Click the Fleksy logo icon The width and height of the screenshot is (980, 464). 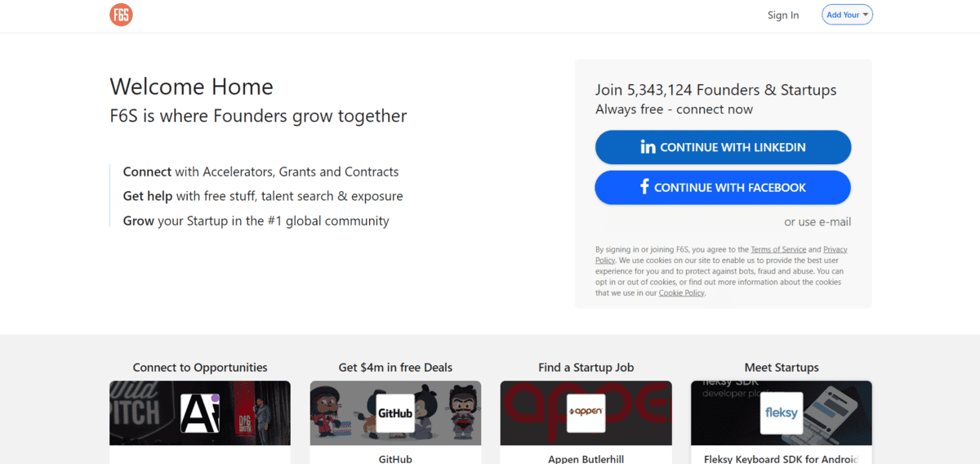coord(781,413)
